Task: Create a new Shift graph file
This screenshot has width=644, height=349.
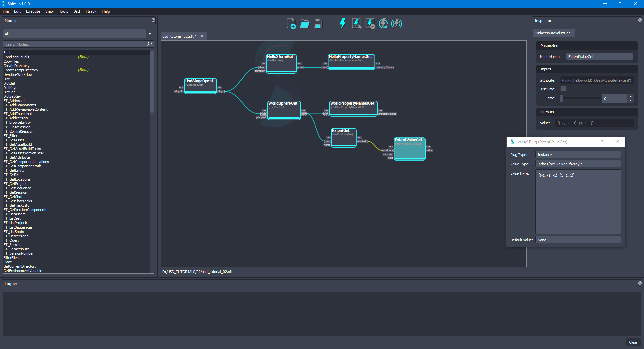Action: click(291, 23)
